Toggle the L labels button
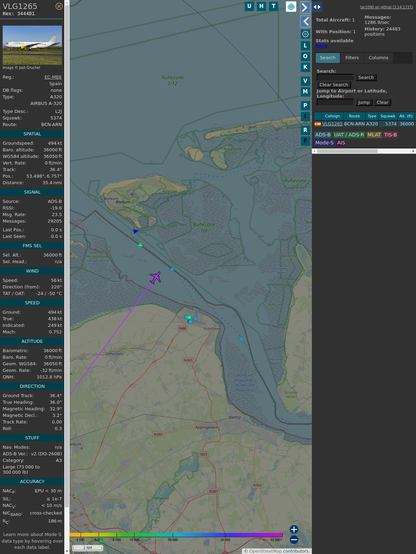The width and height of the screenshot is (416, 554). click(x=305, y=46)
